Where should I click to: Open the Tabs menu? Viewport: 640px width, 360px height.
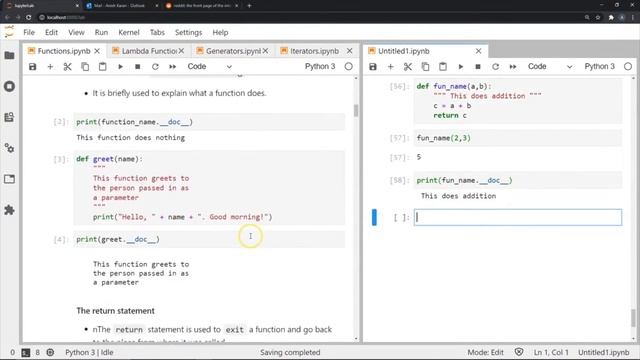[157, 32]
